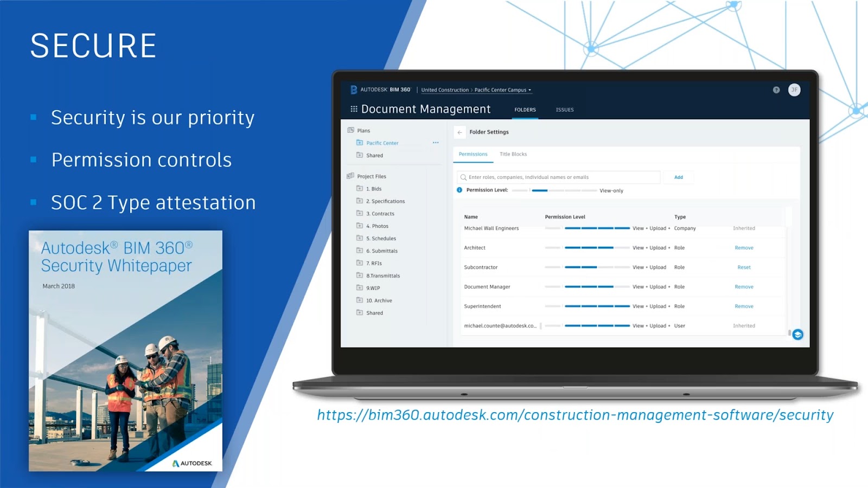Viewport: 868px width, 488px height.
Task: Click the Autodesk logo on the whitepaper cover
Action: point(192,464)
